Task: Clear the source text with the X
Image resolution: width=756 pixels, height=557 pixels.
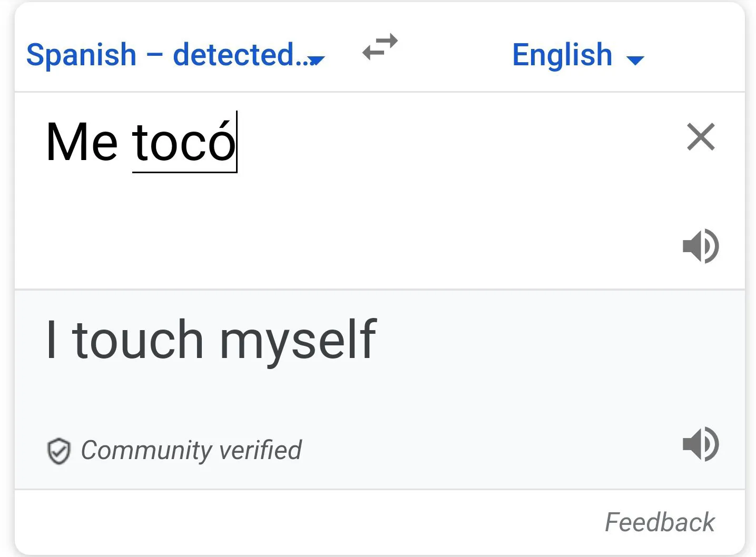Action: (x=701, y=137)
